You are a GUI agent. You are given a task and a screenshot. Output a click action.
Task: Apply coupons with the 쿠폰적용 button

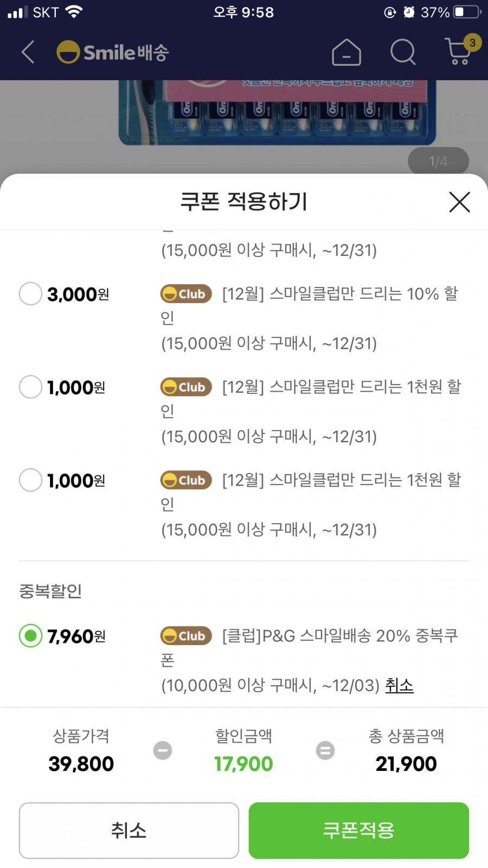(x=359, y=831)
